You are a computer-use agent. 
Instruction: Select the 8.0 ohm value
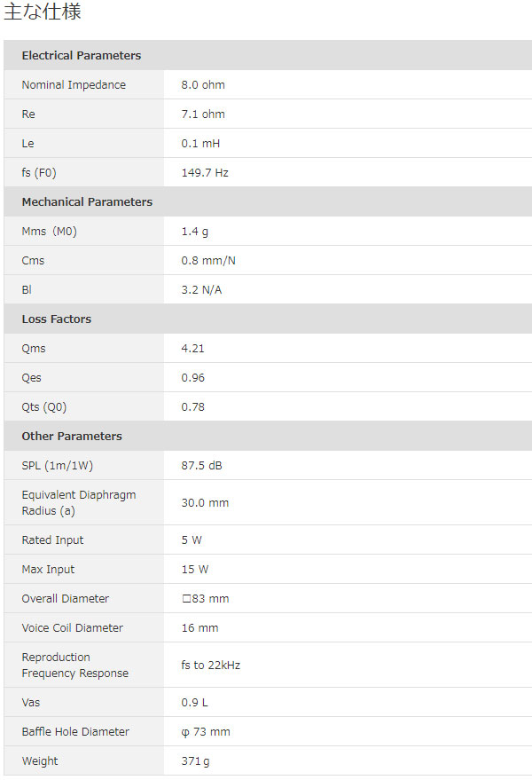pyautogui.click(x=203, y=85)
